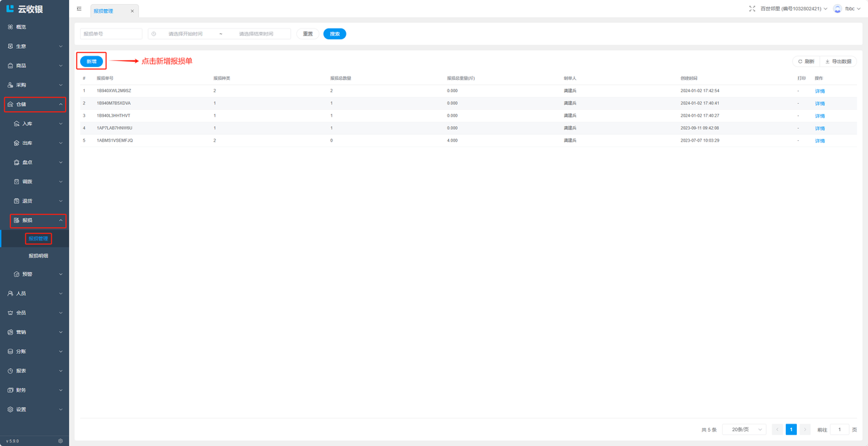Click the fullscreen toggle icon in header
Image resolution: width=868 pixels, height=446 pixels.
point(752,9)
